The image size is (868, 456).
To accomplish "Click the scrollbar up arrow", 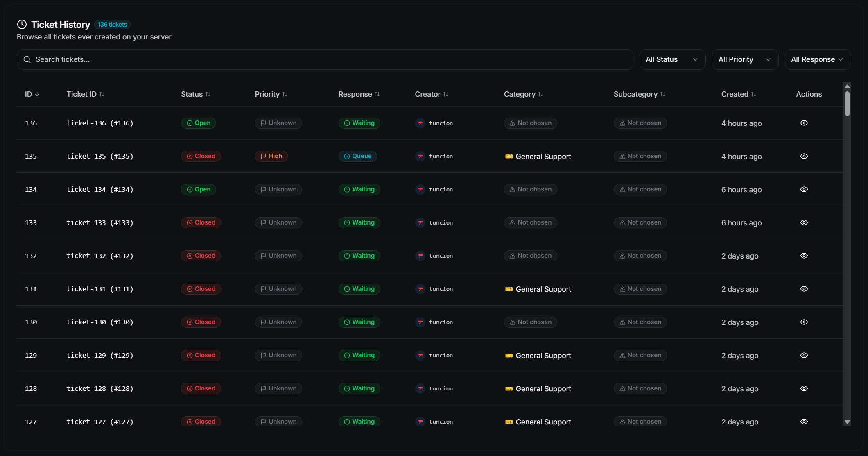I will click(847, 86).
